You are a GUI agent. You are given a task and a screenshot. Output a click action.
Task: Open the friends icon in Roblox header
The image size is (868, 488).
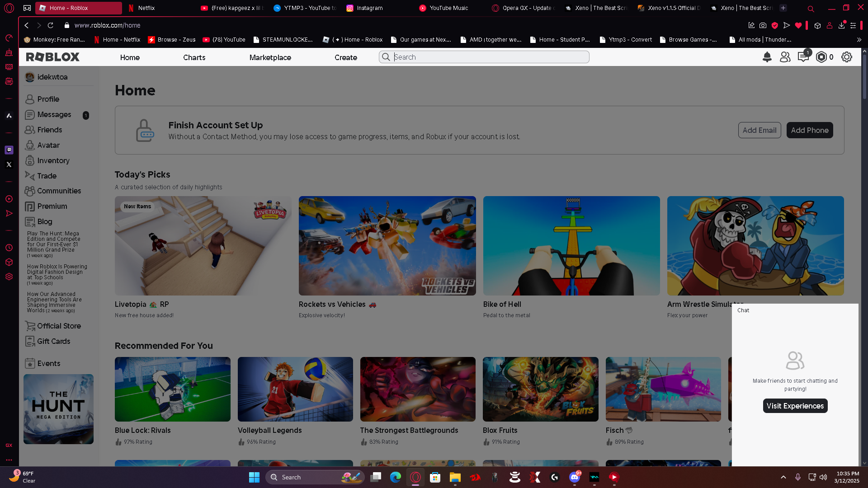tap(785, 57)
